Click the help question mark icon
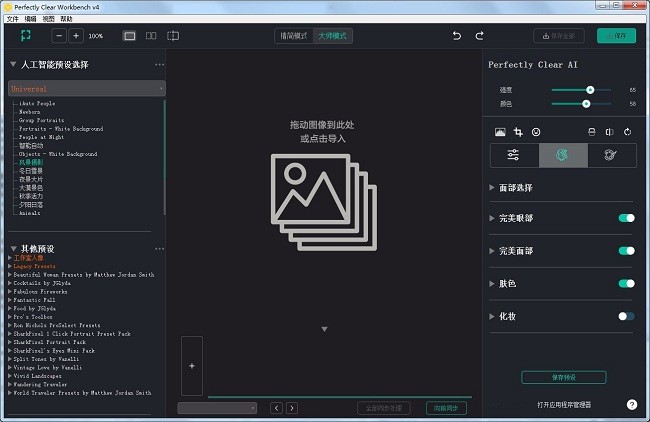Screen dimensions: 650x422 click(632, 404)
